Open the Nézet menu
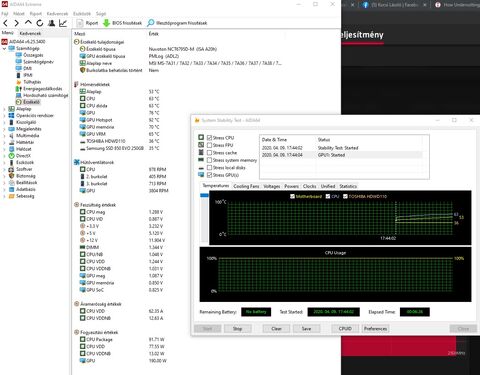Screen dimensions: 480x375 click(x=19, y=14)
